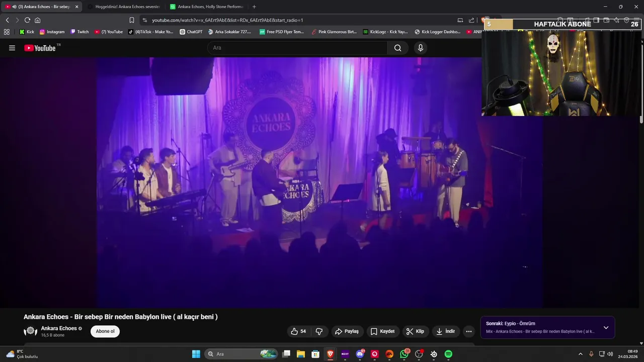Open the Free PSD Flyer bookmark
Viewport: 644px width, 362px height.
pos(282,32)
